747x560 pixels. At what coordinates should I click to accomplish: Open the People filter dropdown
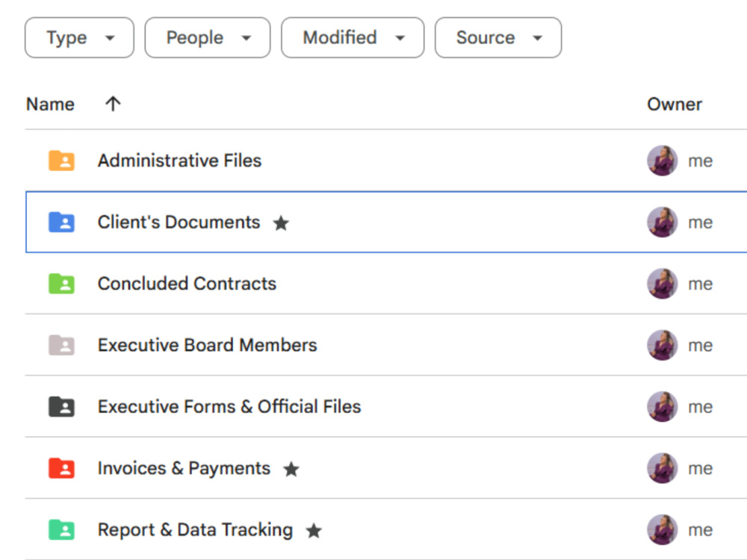pos(208,37)
